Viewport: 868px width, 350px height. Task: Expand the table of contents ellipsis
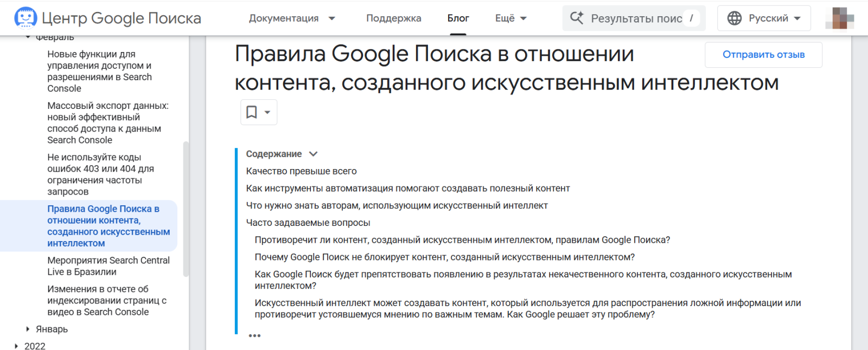(x=254, y=336)
